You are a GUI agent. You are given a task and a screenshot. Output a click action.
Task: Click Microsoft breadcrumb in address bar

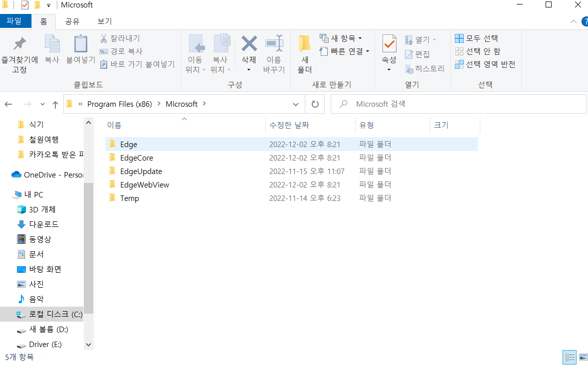point(182,104)
